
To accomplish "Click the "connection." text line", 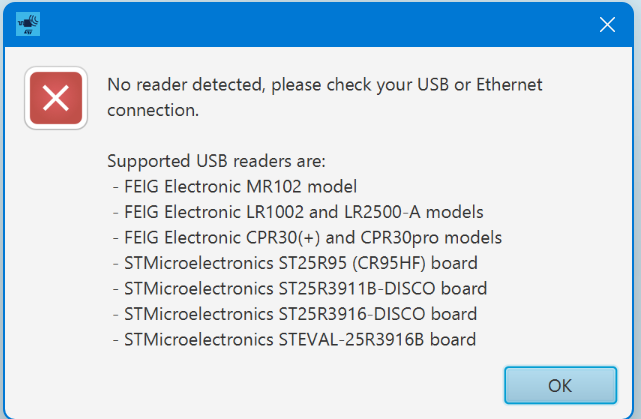I will click(x=153, y=110).
